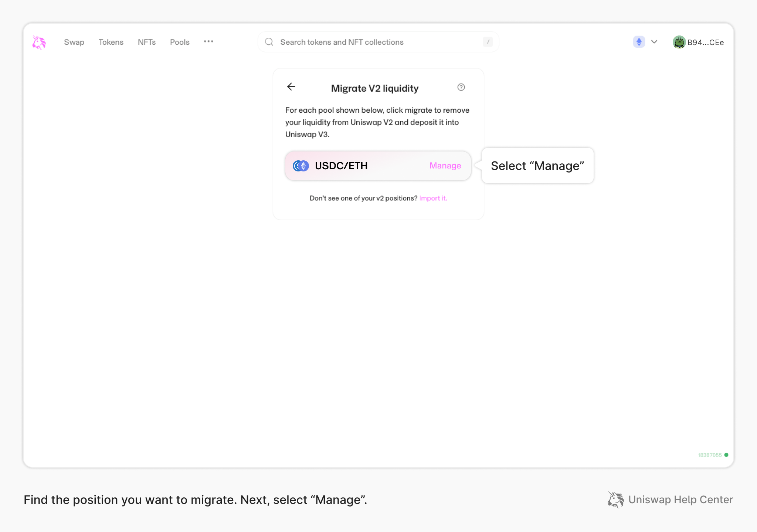Click the Uniswap Help Center unicorn icon

pos(615,499)
